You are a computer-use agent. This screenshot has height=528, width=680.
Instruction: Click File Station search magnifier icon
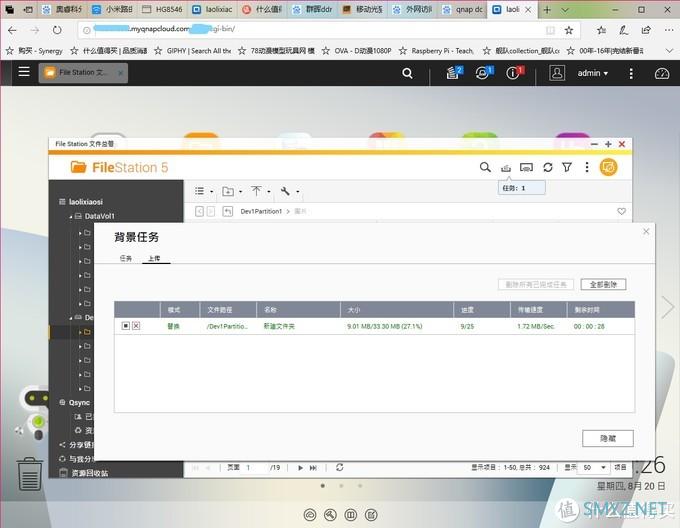click(485, 167)
